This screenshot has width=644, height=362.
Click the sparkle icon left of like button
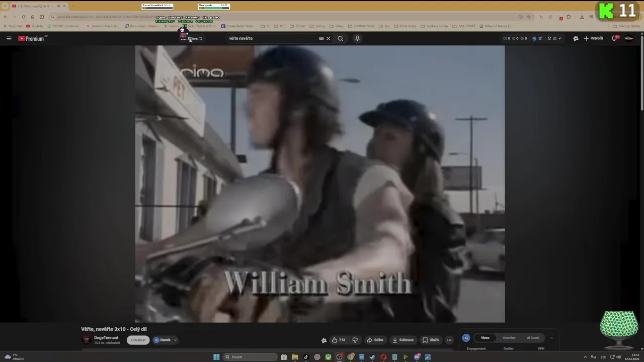point(324,340)
